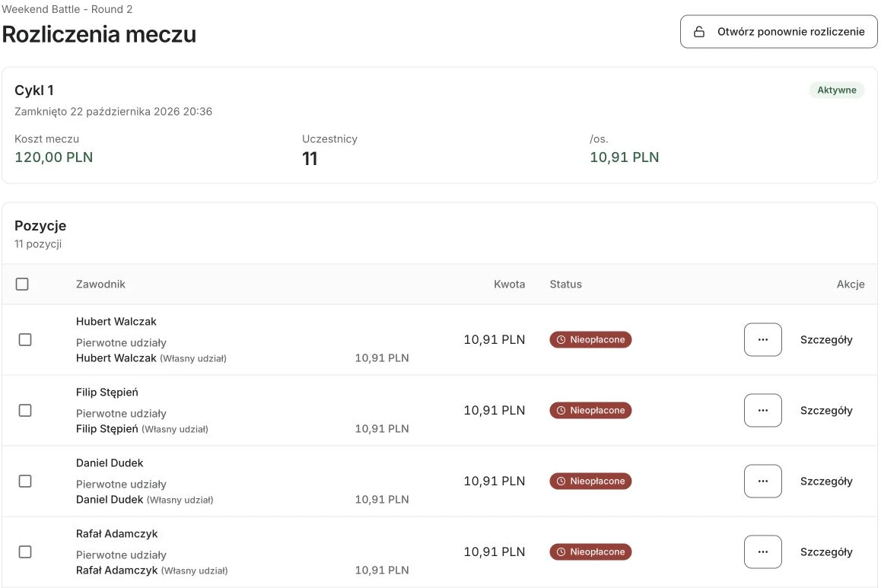Click the clock icon in Daniel Dudek's status badge

click(x=561, y=482)
